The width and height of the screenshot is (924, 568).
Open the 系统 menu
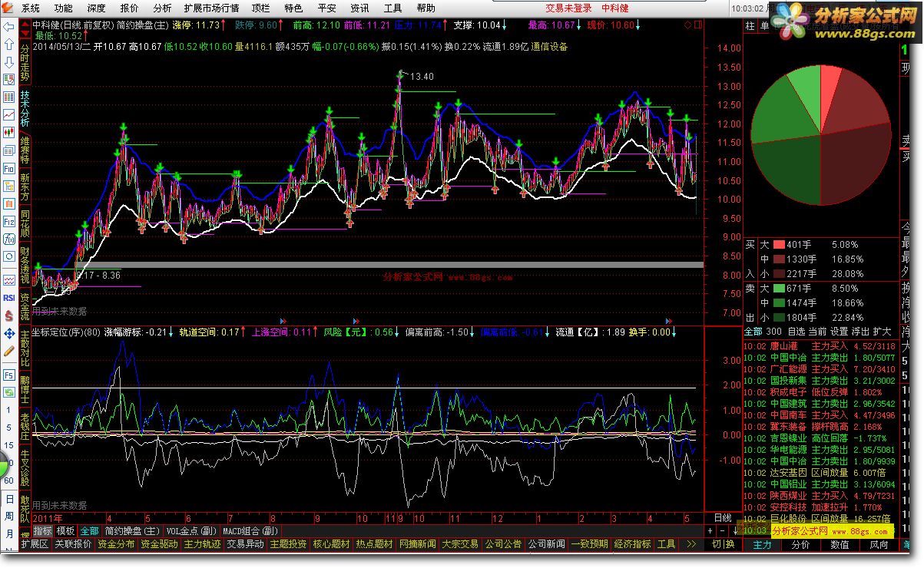click(30, 8)
